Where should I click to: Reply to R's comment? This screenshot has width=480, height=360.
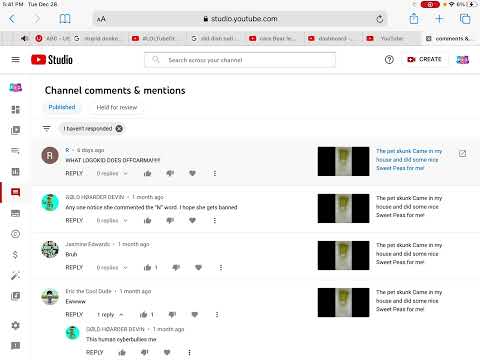point(74,173)
